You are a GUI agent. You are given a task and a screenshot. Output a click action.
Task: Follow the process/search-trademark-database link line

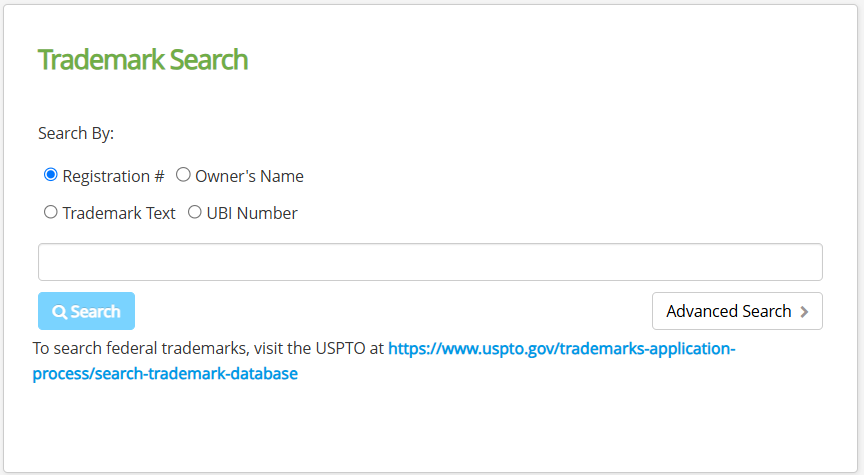click(x=165, y=374)
